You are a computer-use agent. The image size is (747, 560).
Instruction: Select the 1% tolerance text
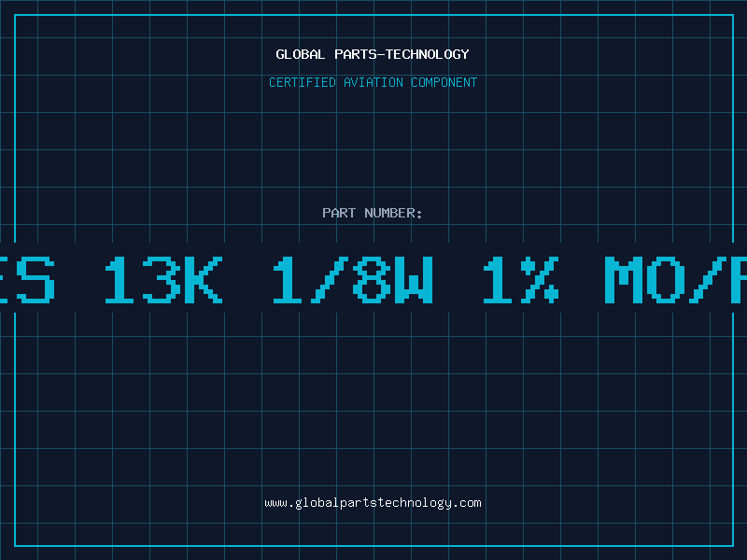click(521, 279)
